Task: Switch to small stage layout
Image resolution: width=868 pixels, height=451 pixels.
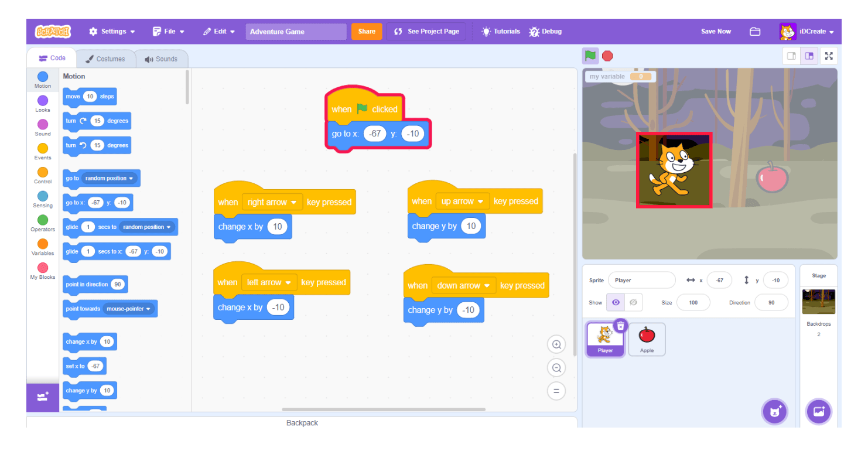Action: 791,56
